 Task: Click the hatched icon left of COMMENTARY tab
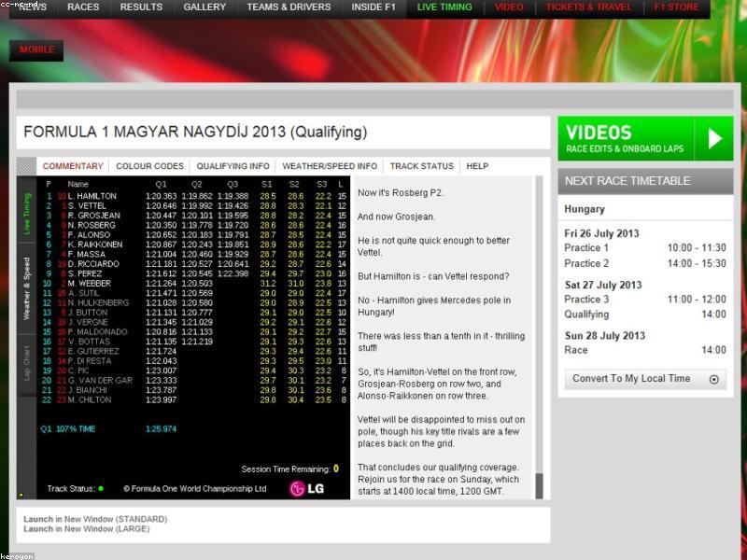click(26, 166)
